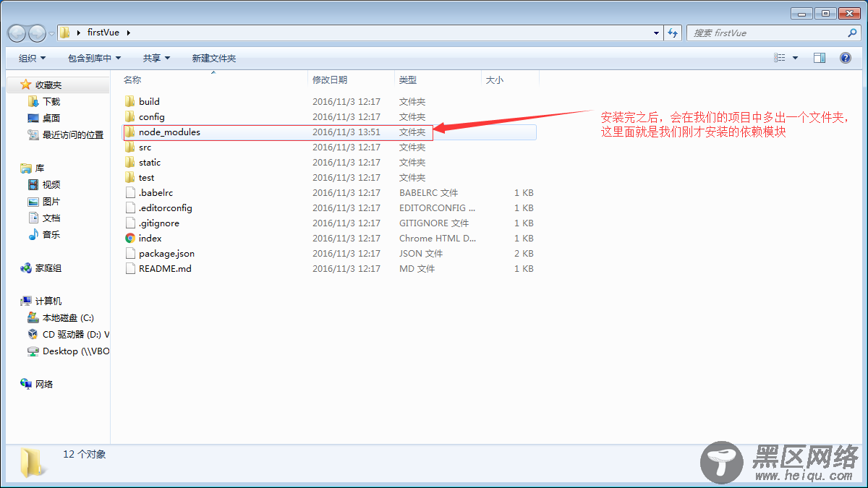Image resolution: width=868 pixels, height=488 pixels.
Task: Select the node_modules folder name
Action: 169,132
